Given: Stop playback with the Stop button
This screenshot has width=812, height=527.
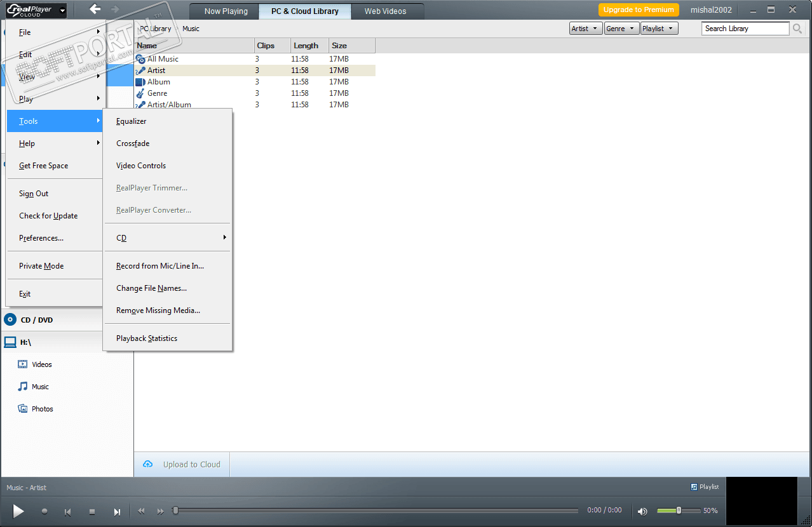Looking at the screenshot, I should pyautogui.click(x=92, y=511).
